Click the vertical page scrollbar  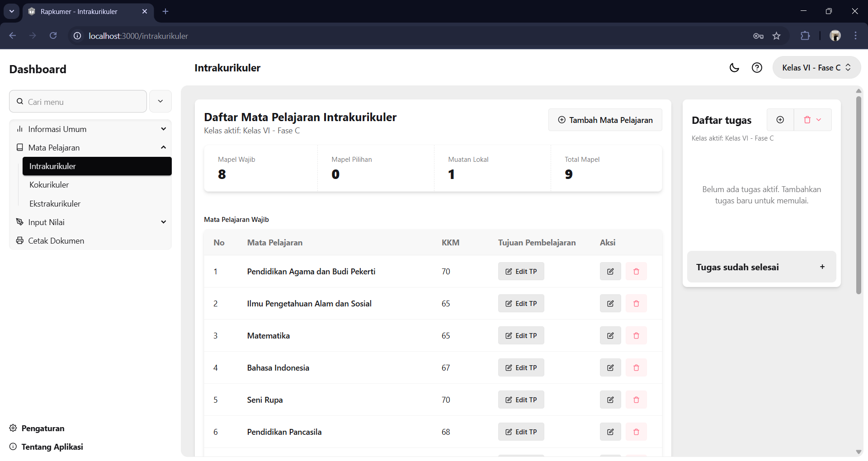[x=859, y=194]
